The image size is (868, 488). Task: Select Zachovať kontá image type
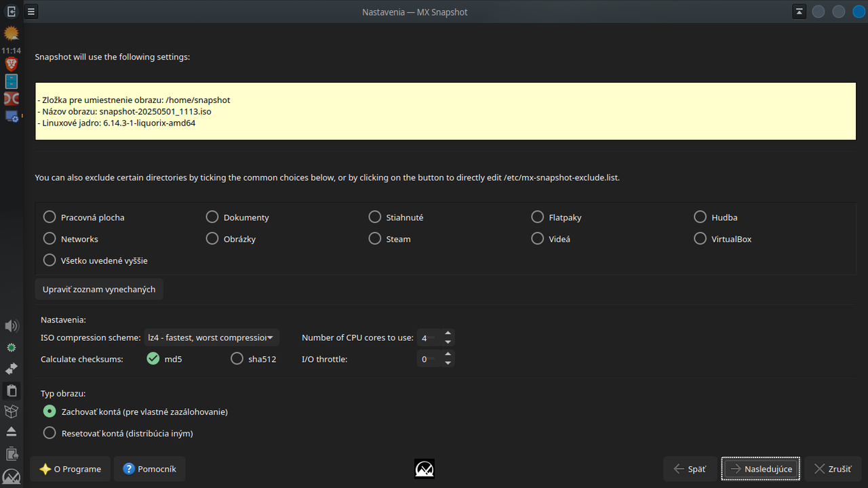point(136,411)
